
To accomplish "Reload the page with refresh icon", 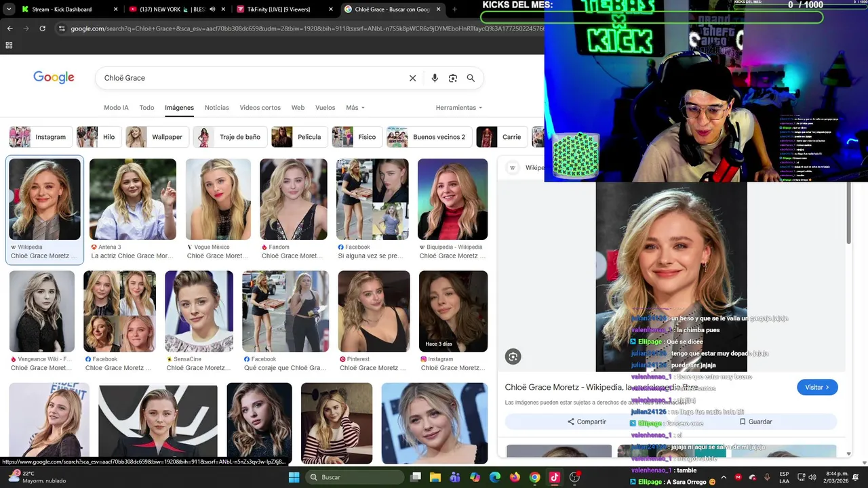I will coord(42,28).
